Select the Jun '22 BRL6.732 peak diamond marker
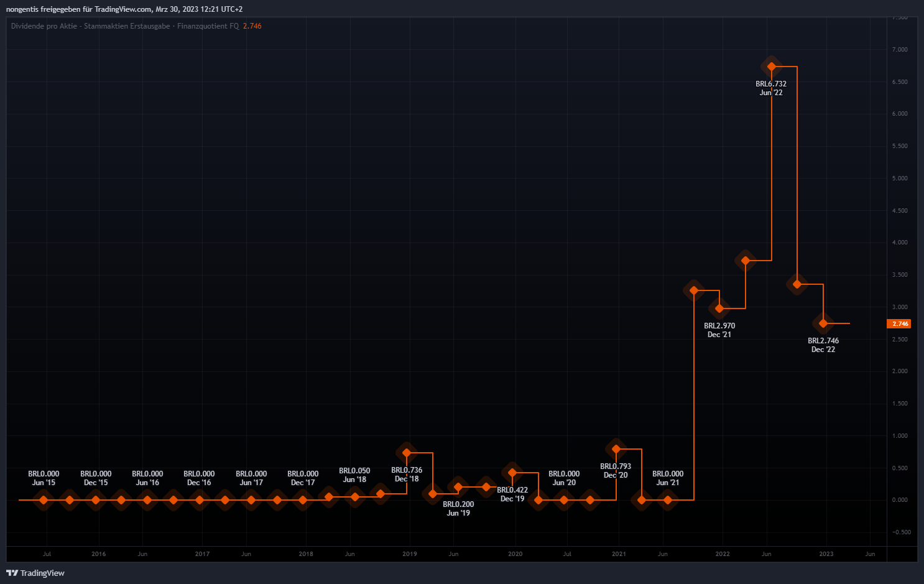 coord(771,67)
